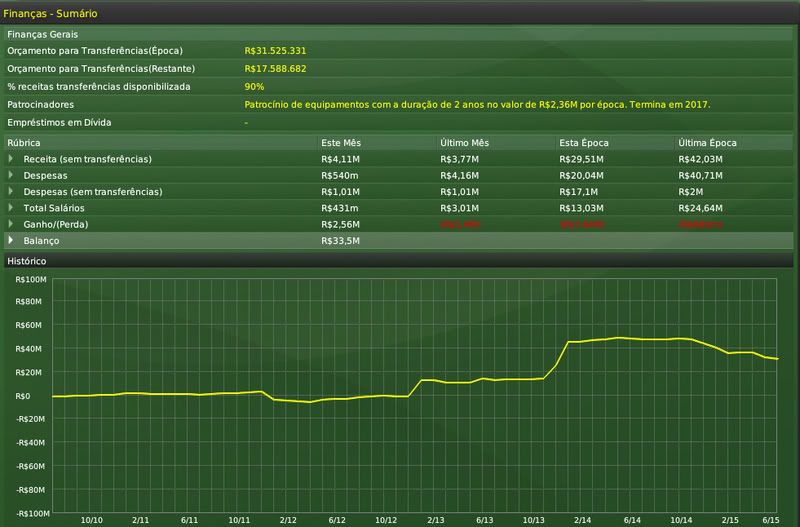The image size is (800, 527).
Task: Expand the Total Salários row arrow
Action: tap(12, 207)
